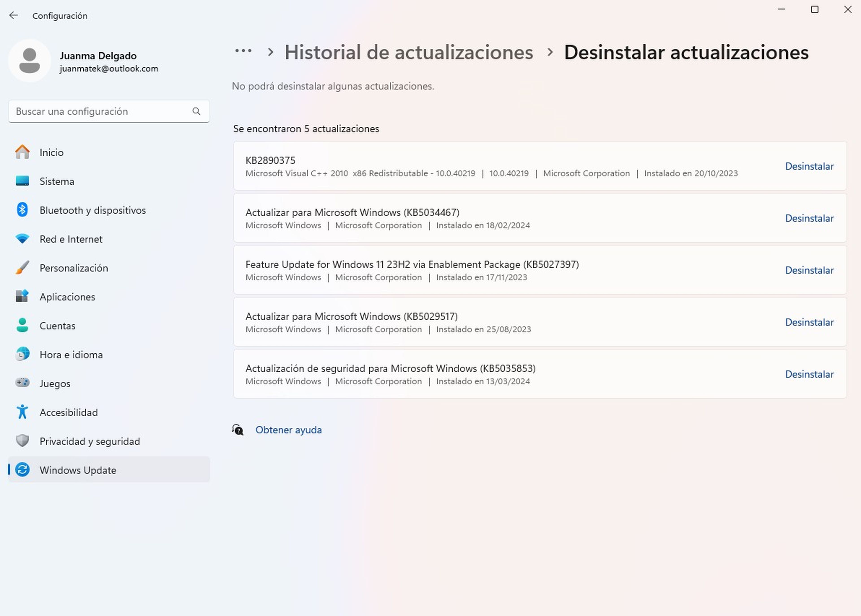Click the Bluetooth icon in sidebar
Image resolution: width=861 pixels, height=616 pixels.
click(x=22, y=210)
